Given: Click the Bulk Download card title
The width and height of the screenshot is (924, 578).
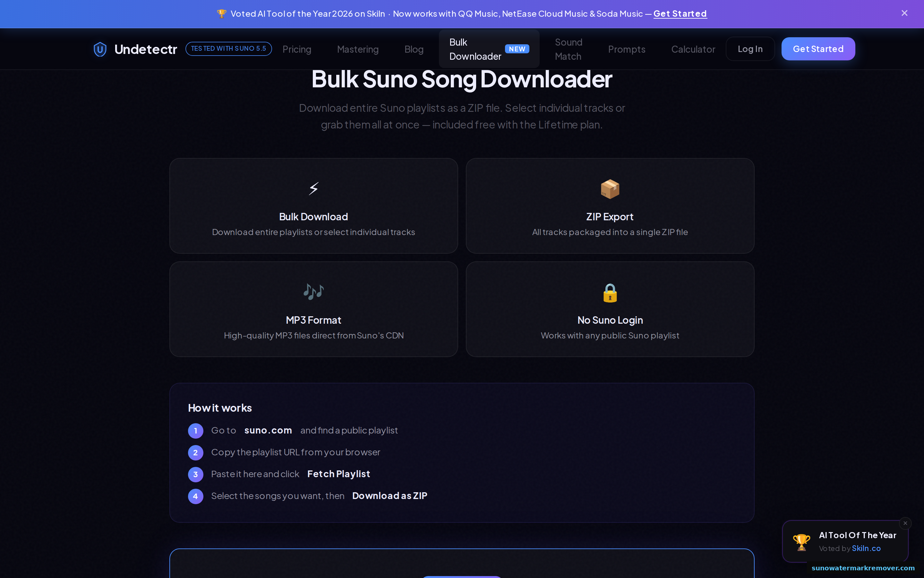Looking at the screenshot, I should [313, 217].
